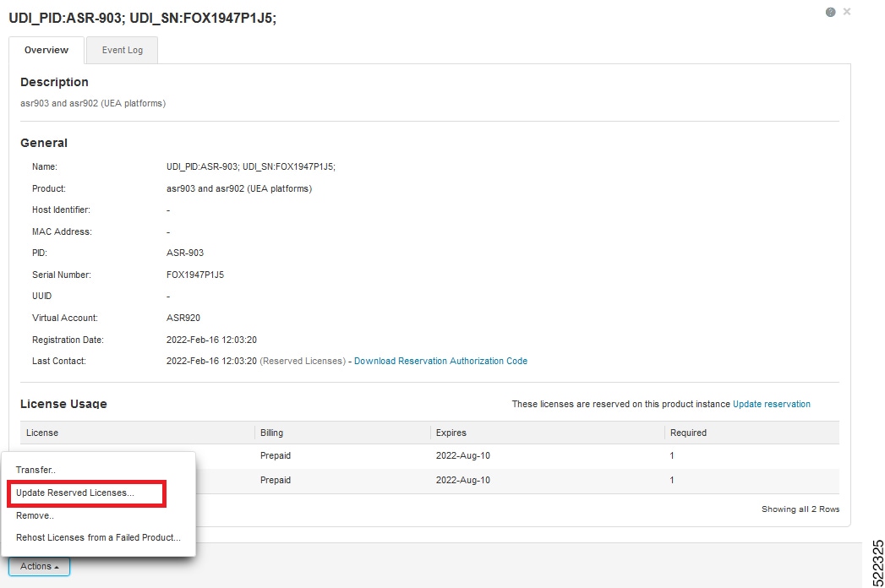Click the dialog title UDI_PID:ASR-903 heading
Screen dimensions: 885x588
pos(143,18)
